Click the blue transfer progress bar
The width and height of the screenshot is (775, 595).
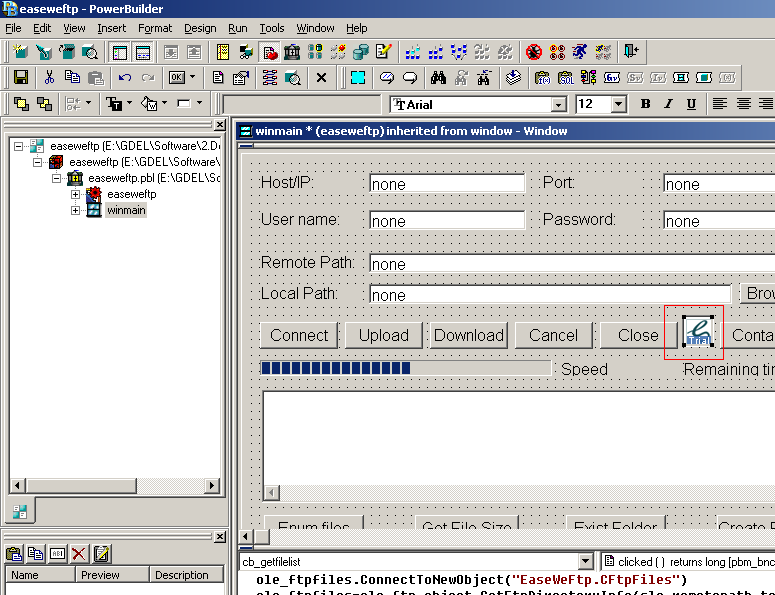[405, 368]
